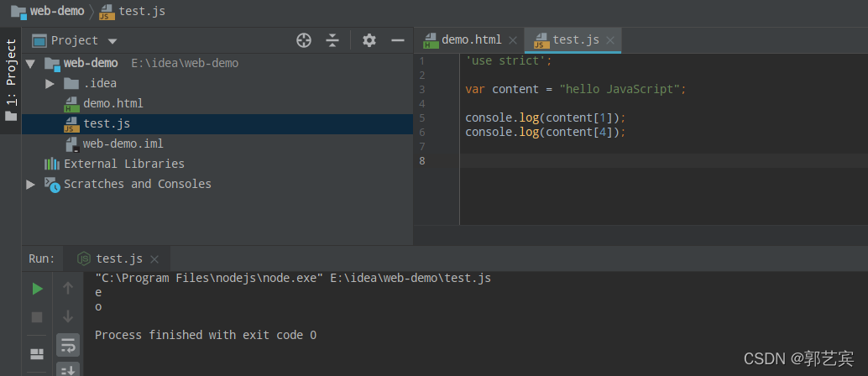Click the green Run/rerun play icon

(x=37, y=289)
